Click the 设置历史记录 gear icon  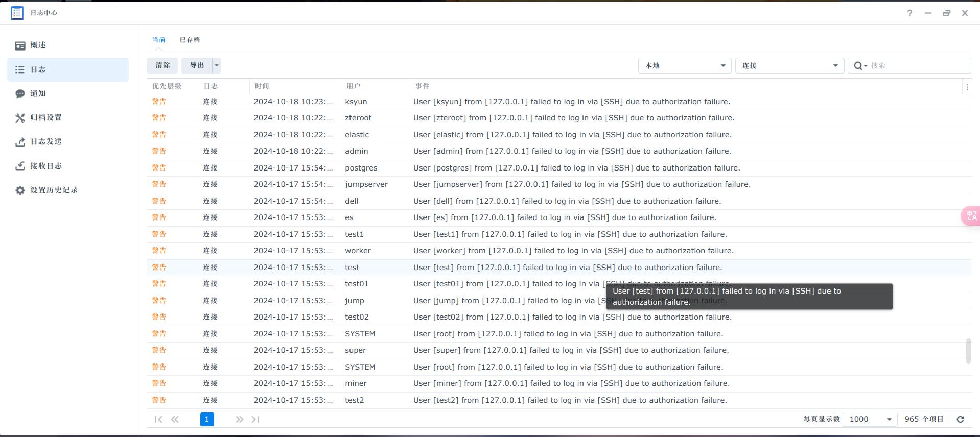coord(20,190)
